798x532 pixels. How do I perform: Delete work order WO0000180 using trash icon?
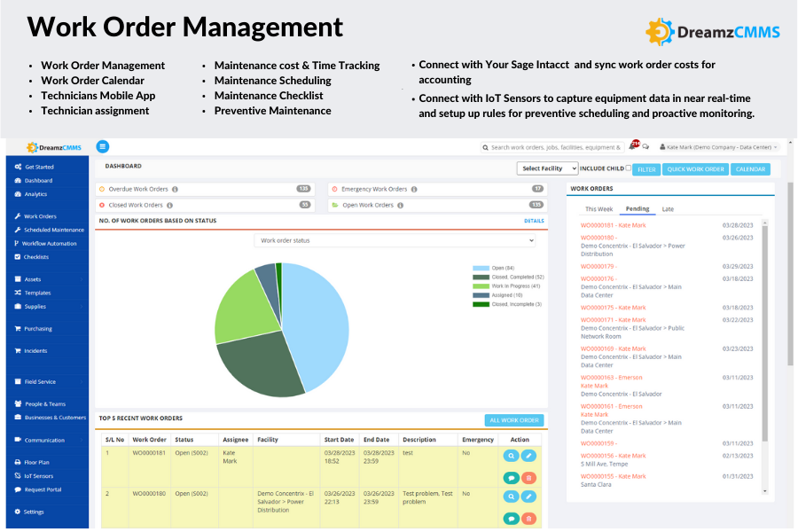click(x=529, y=519)
